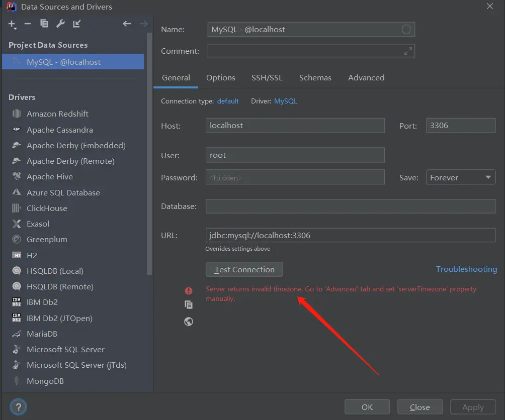Click the URL field with jdbc:mysql address
This screenshot has width=505, height=420.
tap(351, 235)
